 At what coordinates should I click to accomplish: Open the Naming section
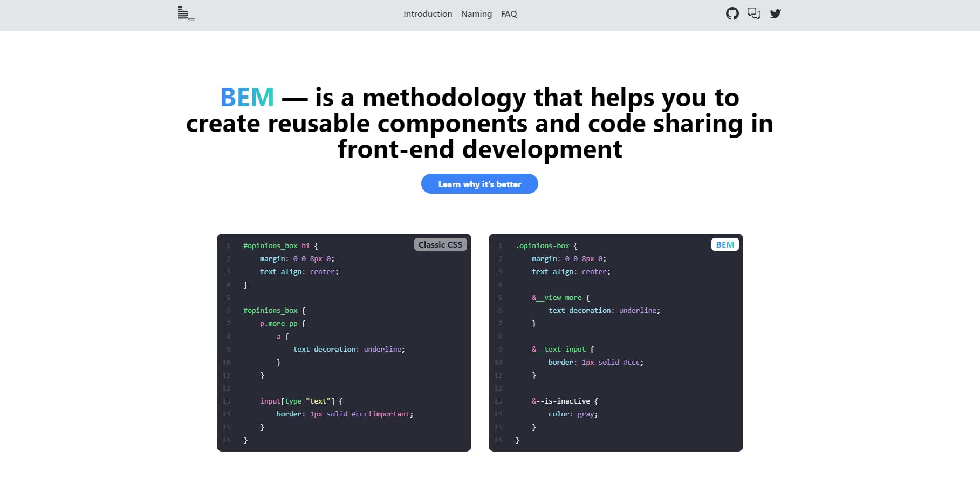coord(476,14)
